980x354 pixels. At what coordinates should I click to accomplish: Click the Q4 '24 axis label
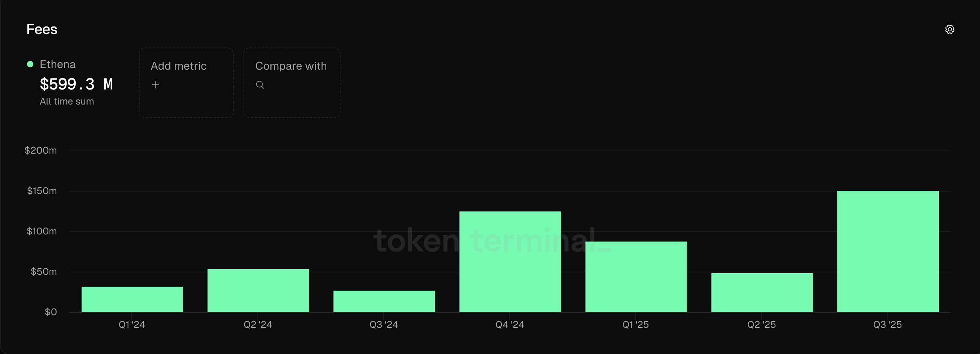point(509,325)
